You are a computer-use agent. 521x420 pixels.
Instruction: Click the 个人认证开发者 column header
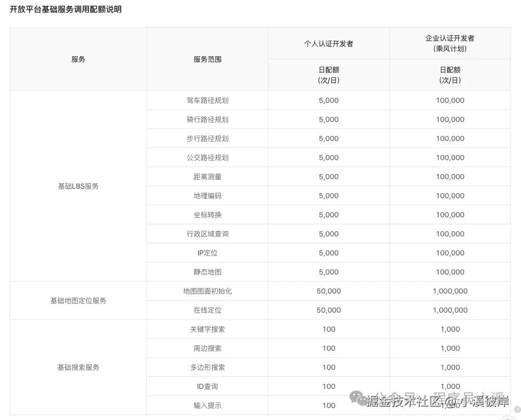coord(328,44)
